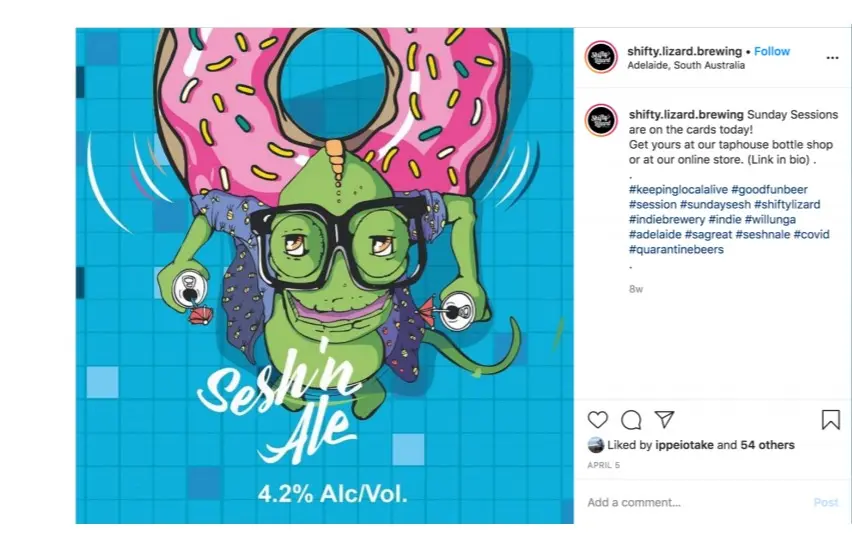Viewport: 852px width, 540px height.
Task: Open comments with the speech bubble icon
Action: [631, 419]
